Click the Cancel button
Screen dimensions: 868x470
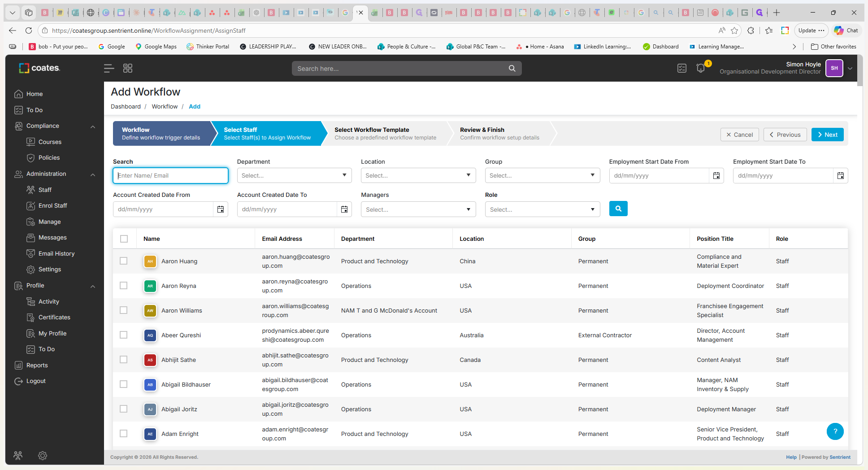pos(740,135)
